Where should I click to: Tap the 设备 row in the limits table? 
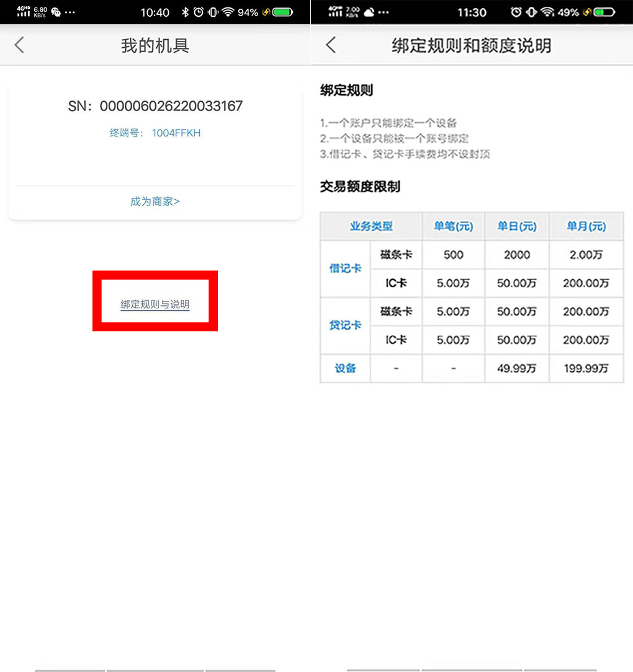[345, 368]
